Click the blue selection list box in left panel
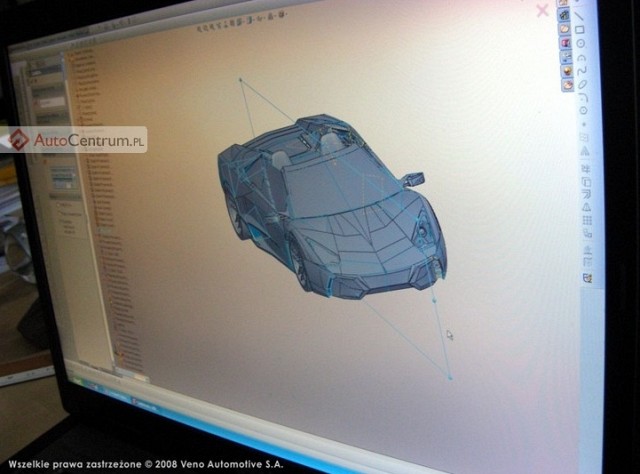This screenshot has width=640, height=474. [x=63, y=178]
